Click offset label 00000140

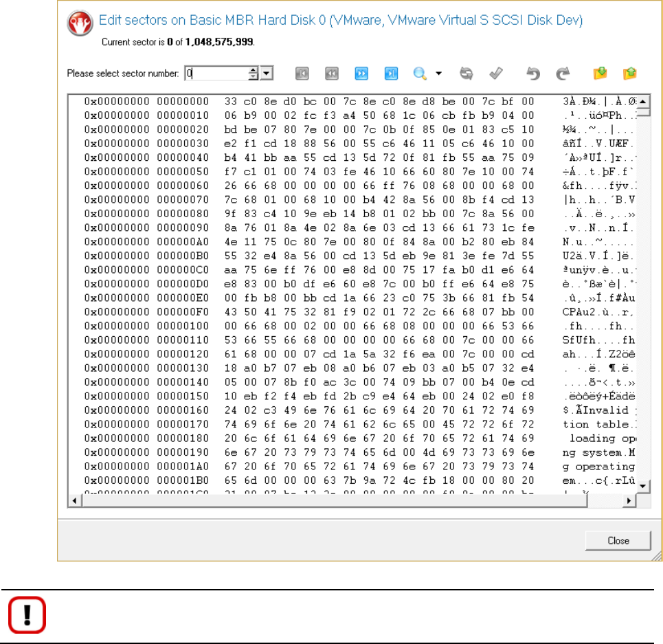click(183, 382)
